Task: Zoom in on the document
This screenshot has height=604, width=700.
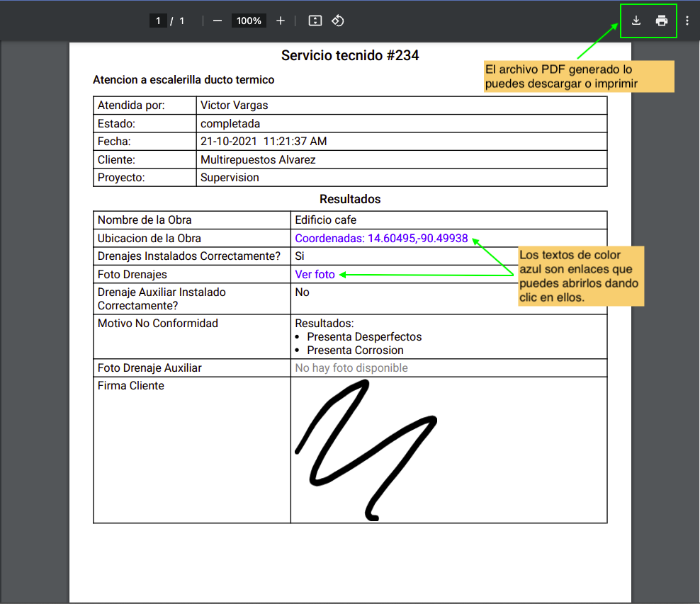Action: click(281, 21)
